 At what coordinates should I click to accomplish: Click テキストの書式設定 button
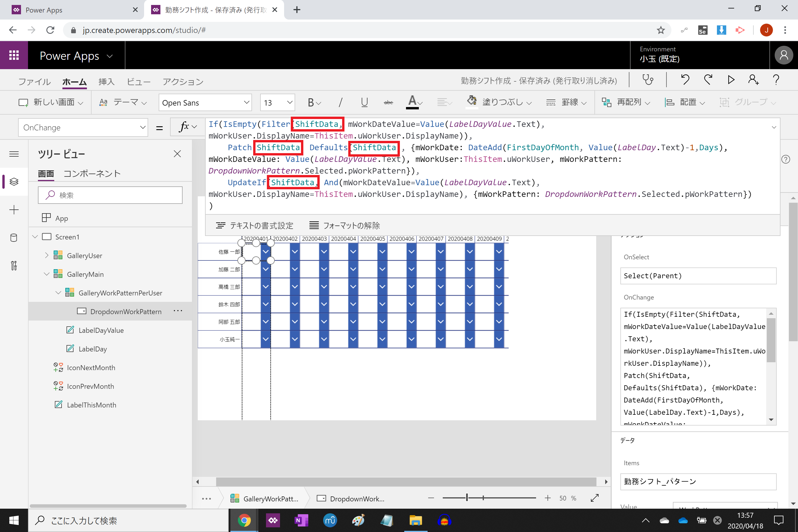pos(255,226)
